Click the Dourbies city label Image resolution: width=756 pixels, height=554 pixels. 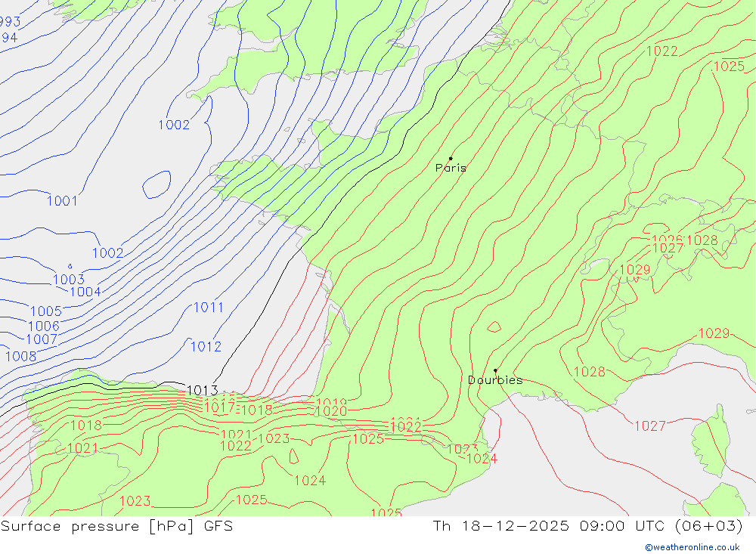495,380
